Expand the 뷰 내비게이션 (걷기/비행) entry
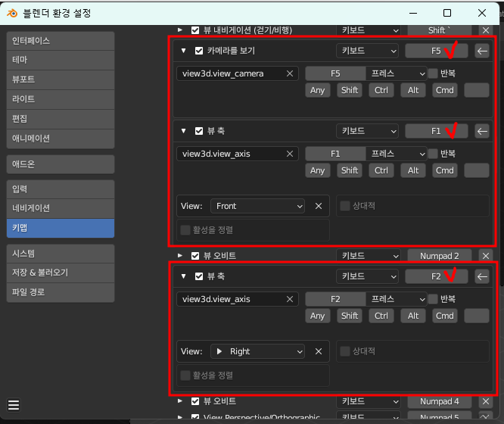 180,30
